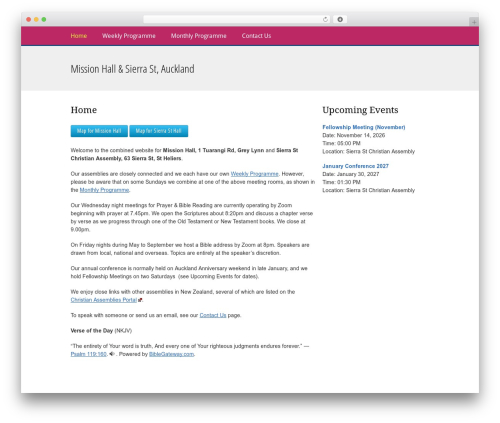500x423 pixels.
Task: Click the text 'Date: November 14, 2026'
Action: pyautogui.click(x=354, y=135)
